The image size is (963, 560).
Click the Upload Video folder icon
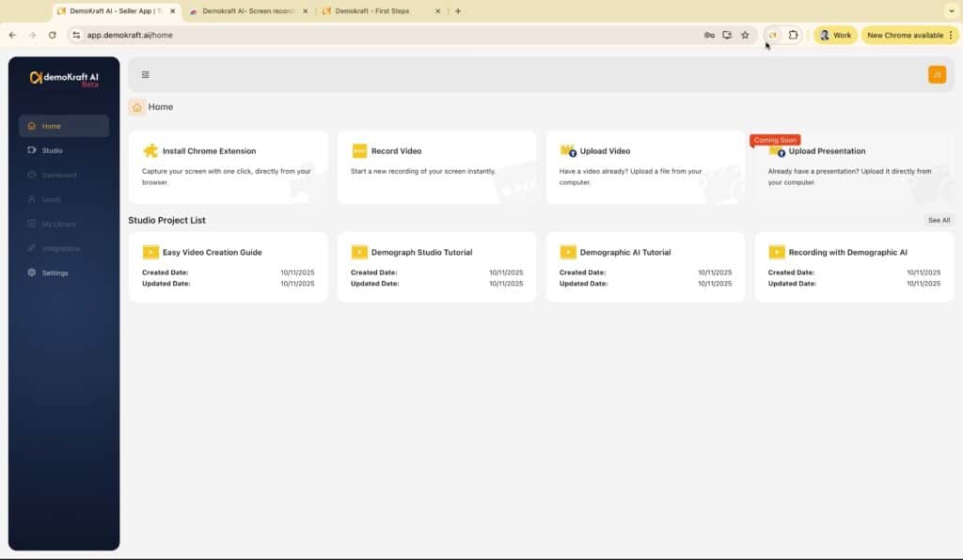click(x=568, y=150)
